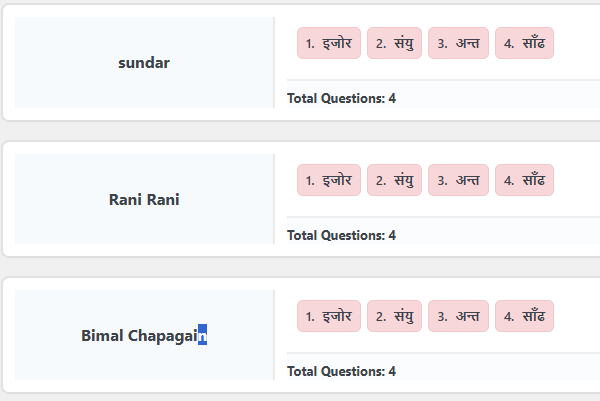
Task: Pick question 4 साँढ in Rani Rani's card
Action: [524, 180]
